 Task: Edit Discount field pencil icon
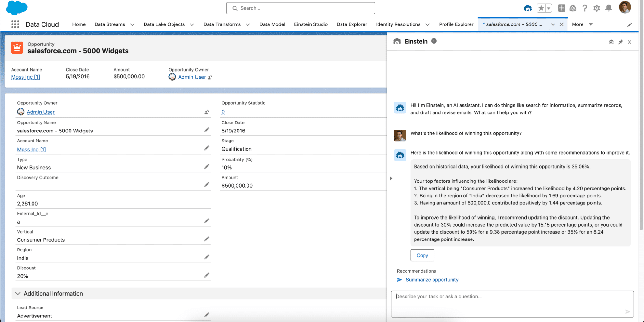coord(207,275)
